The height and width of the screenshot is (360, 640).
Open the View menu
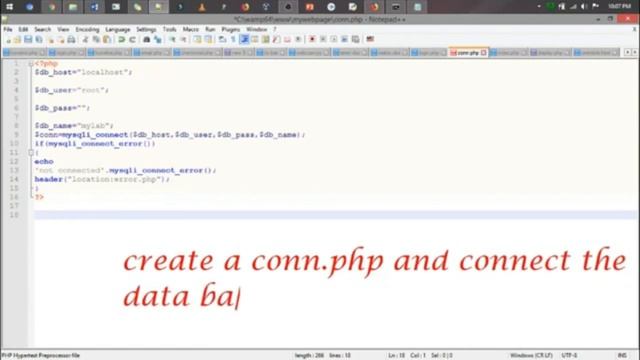[x=63, y=29]
